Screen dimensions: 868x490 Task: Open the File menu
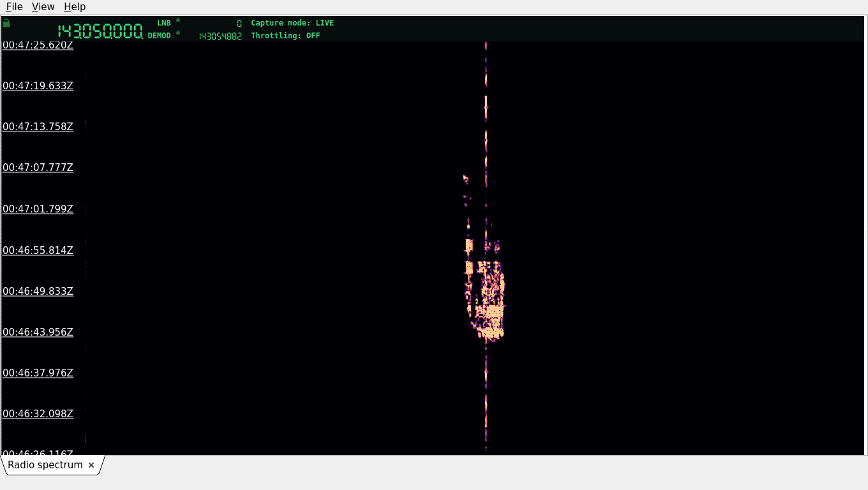click(14, 6)
